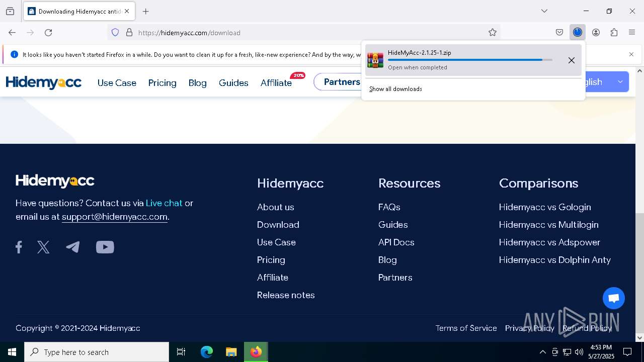Image resolution: width=644 pixels, height=362 pixels.
Task: Email support@hidemyacc.com link
Action: [115, 217]
